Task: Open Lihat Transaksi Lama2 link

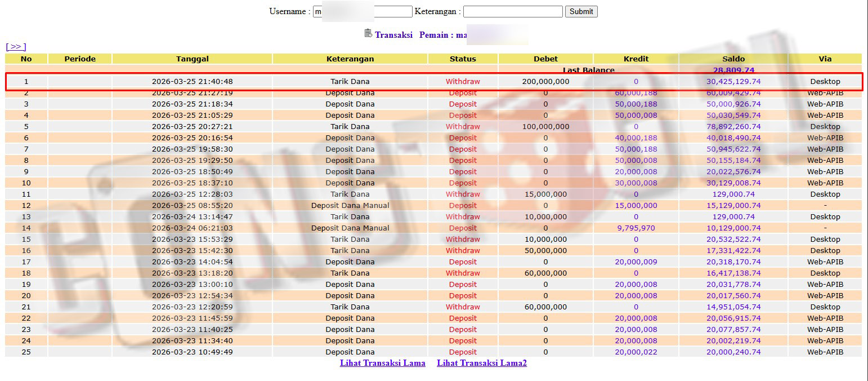Action: [482, 363]
